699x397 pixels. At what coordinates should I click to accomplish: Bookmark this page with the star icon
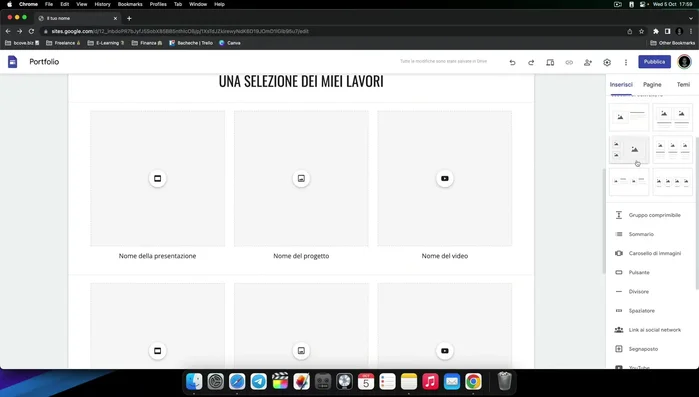641,31
